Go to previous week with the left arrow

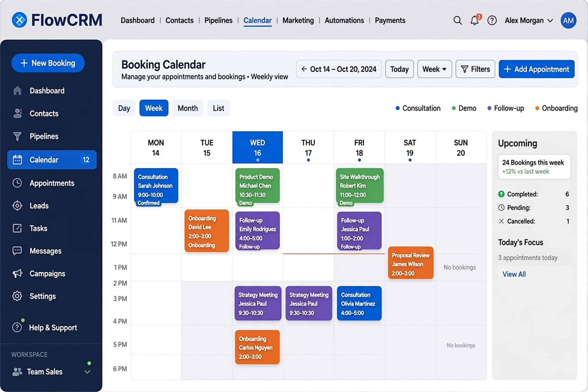pyautogui.click(x=304, y=69)
